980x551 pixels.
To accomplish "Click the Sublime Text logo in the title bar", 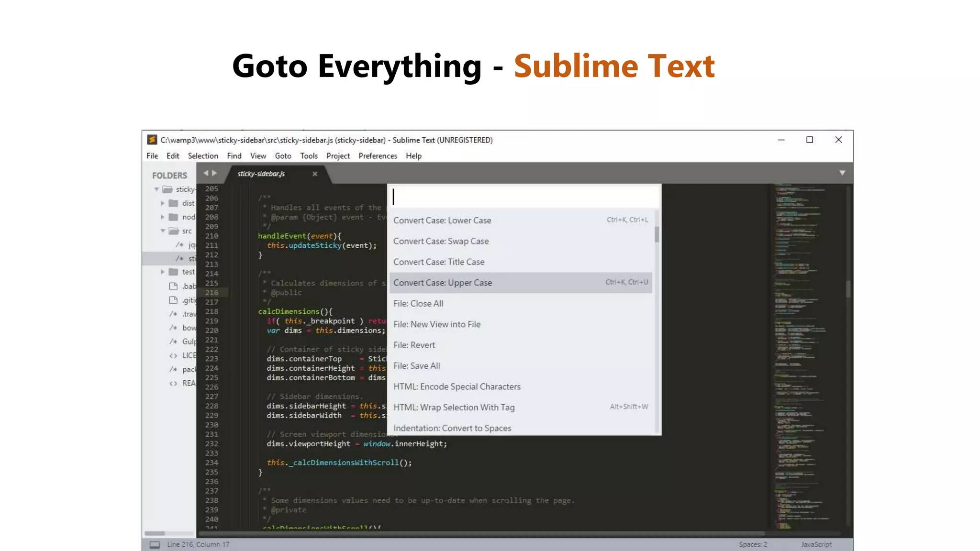I will [152, 140].
